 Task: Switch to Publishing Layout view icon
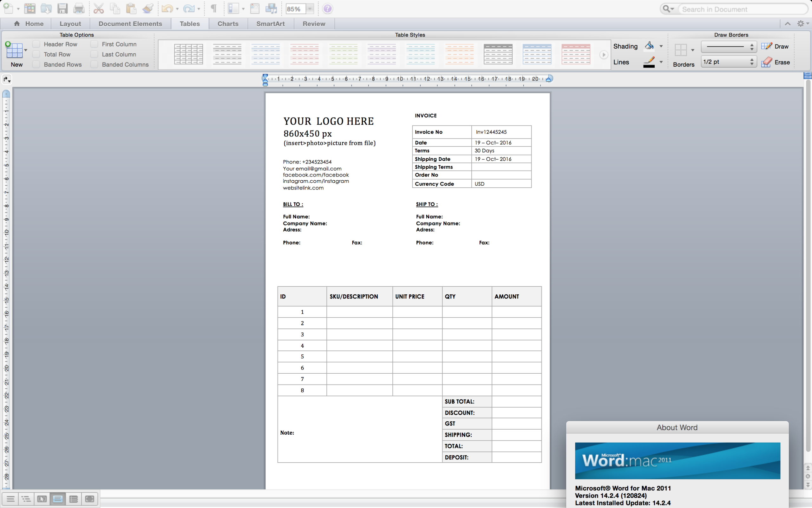[x=42, y=498]
